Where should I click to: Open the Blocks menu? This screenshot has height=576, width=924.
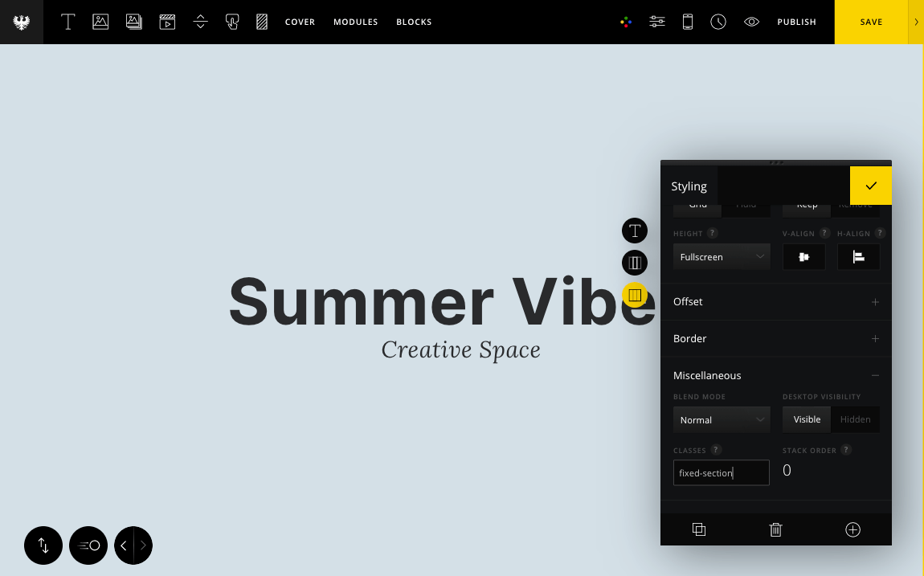(x=414, y=22)
